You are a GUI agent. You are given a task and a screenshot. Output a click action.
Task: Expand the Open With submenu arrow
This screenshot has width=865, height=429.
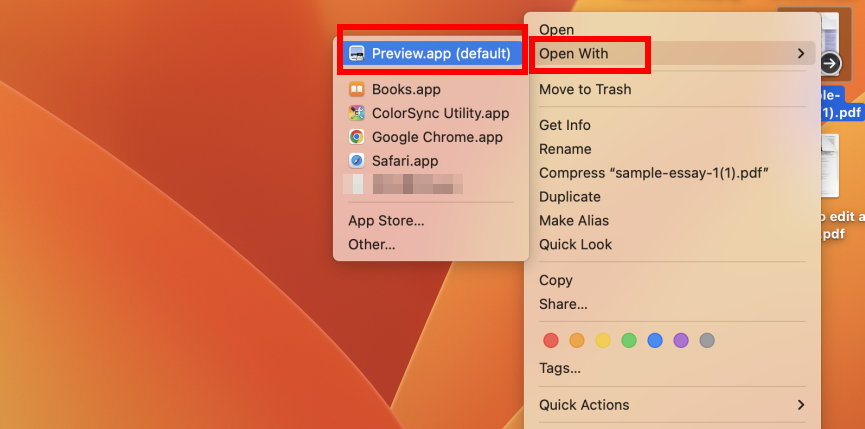(801, 54)
